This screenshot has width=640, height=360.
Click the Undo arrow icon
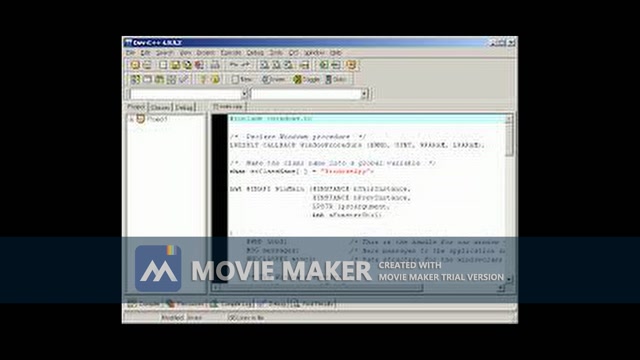[233, 65]
